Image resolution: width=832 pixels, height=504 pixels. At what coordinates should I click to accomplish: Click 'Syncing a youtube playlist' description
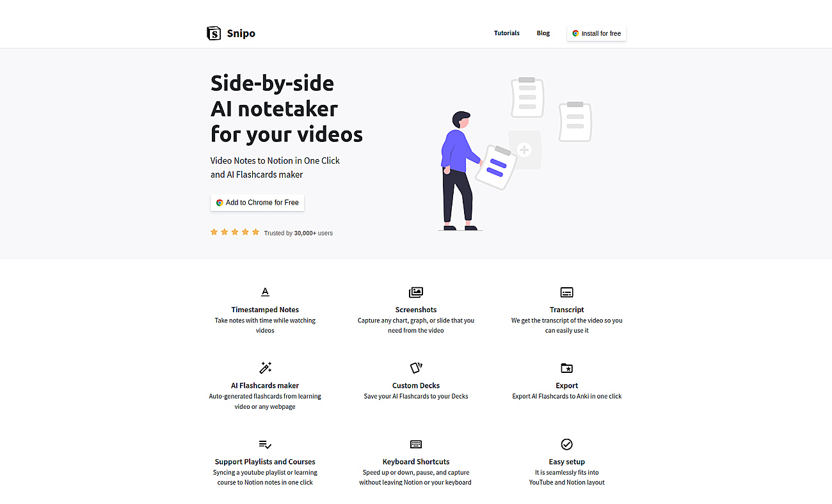pos(265,478)
